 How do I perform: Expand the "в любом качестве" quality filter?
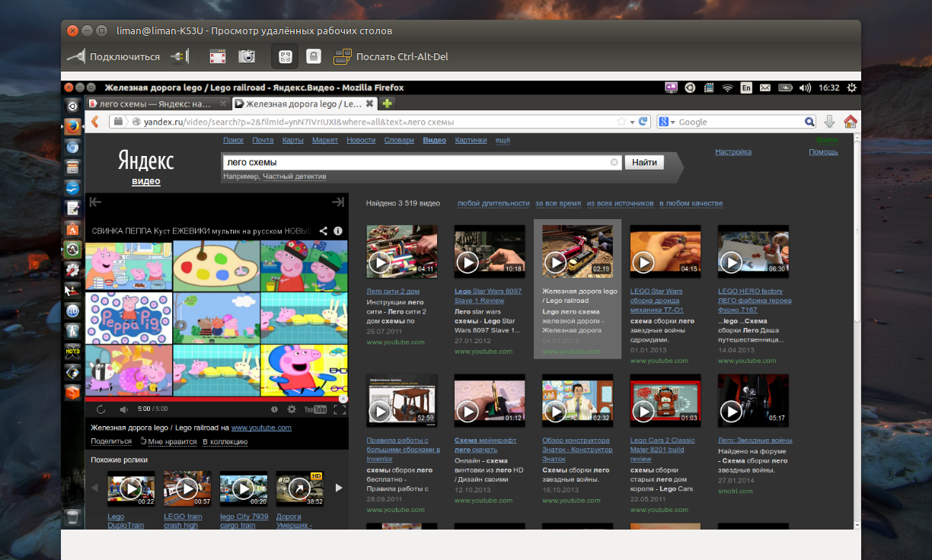[x=691, y=203]
